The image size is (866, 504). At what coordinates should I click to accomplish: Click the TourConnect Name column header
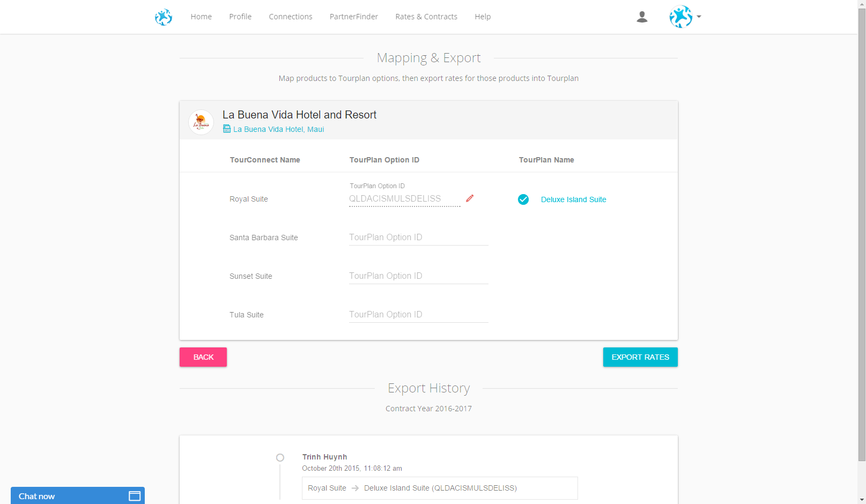[265, 160]
